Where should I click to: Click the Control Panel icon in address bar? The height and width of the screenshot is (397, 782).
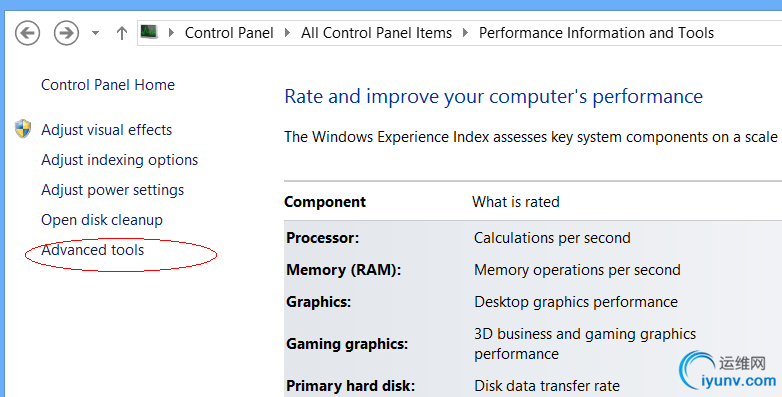[149, 32]
